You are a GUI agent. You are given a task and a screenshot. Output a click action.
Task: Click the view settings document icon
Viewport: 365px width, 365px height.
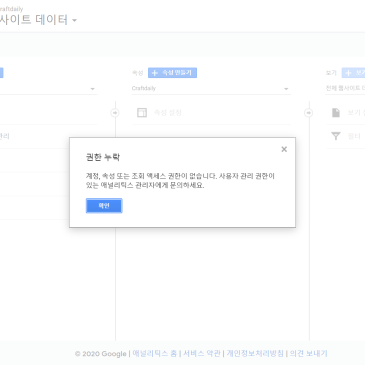(x=336, y=113)
